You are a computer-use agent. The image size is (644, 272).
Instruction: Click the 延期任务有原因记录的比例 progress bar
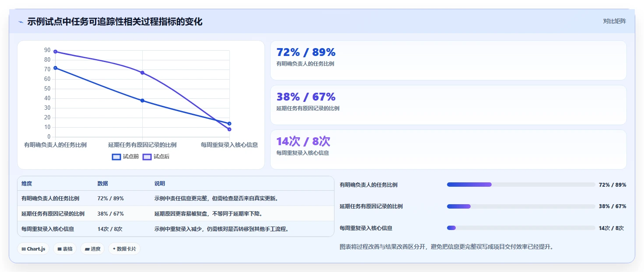point(521,206)
